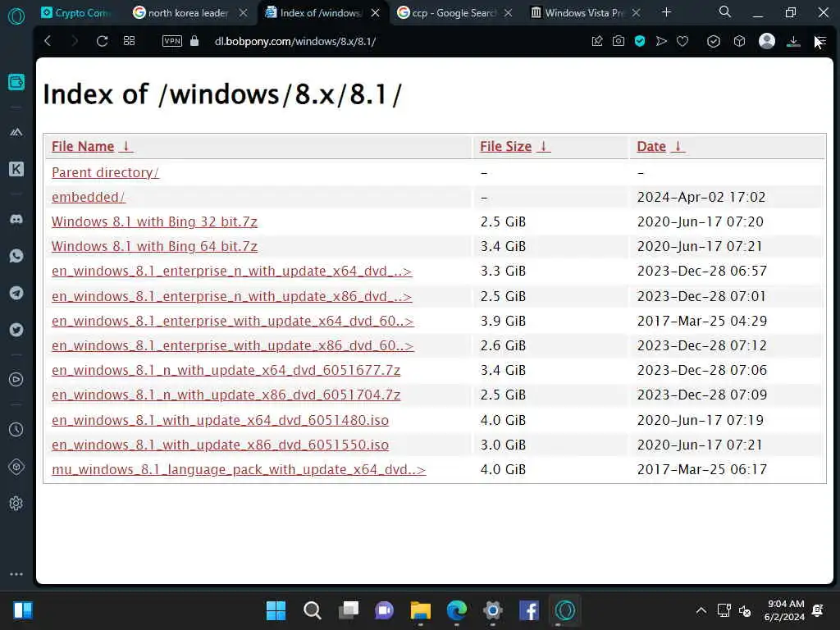Search open tabs with magnifier icon
This screenshot has height=630, width=840.
[725, 11]
